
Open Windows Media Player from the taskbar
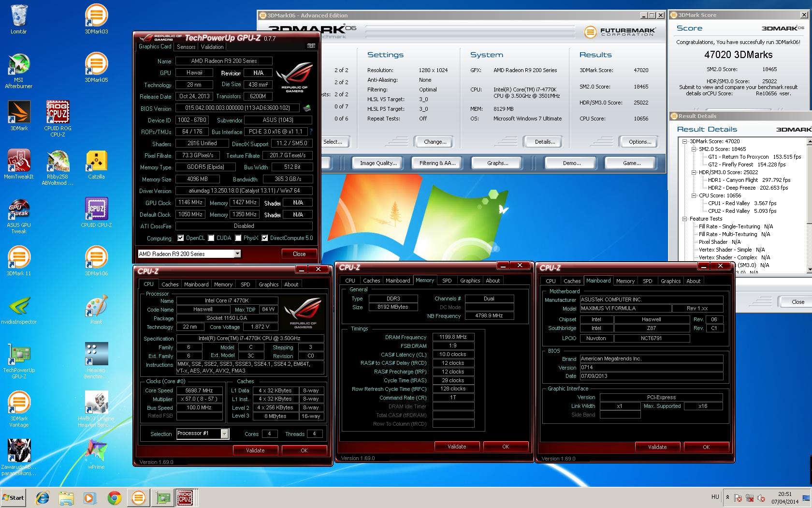tap(90, 498)
